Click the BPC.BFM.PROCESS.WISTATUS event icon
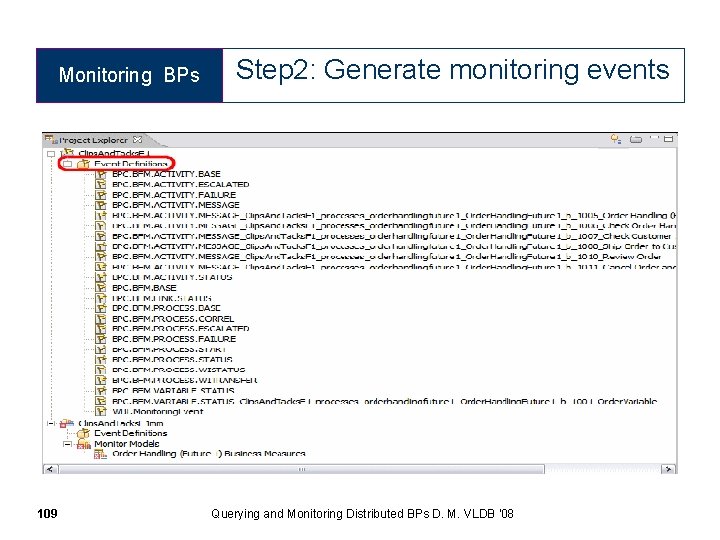 (x=101, y=370)
